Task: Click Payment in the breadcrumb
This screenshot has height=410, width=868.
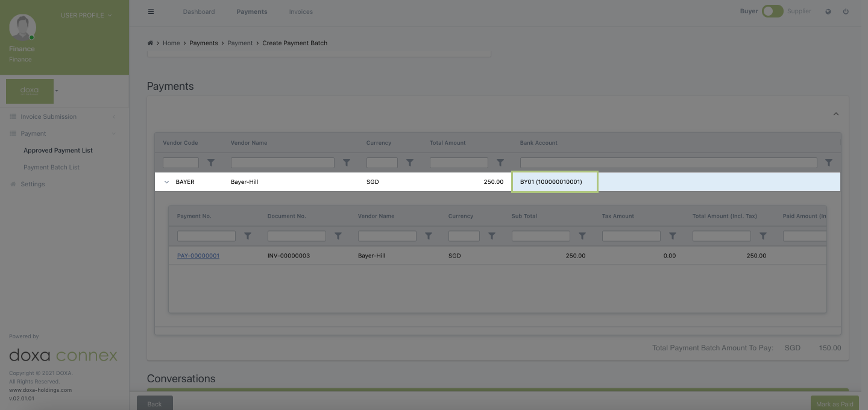Action: [x=240, y=43]
